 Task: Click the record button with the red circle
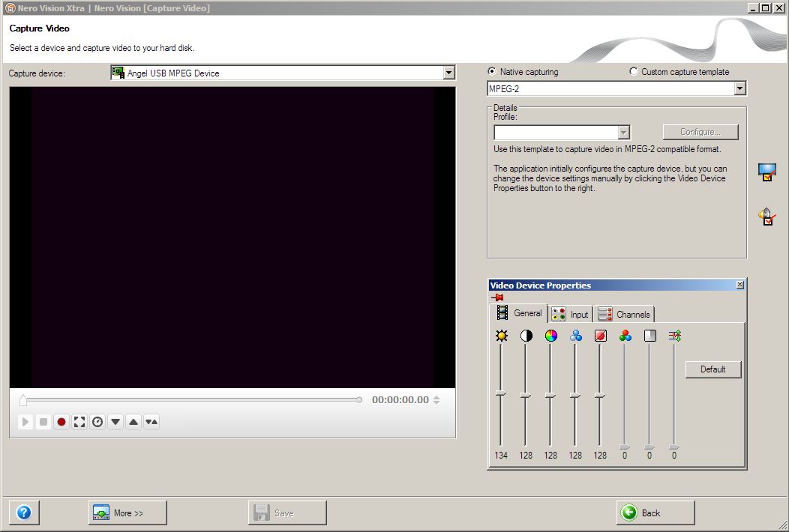coord(61,422)
